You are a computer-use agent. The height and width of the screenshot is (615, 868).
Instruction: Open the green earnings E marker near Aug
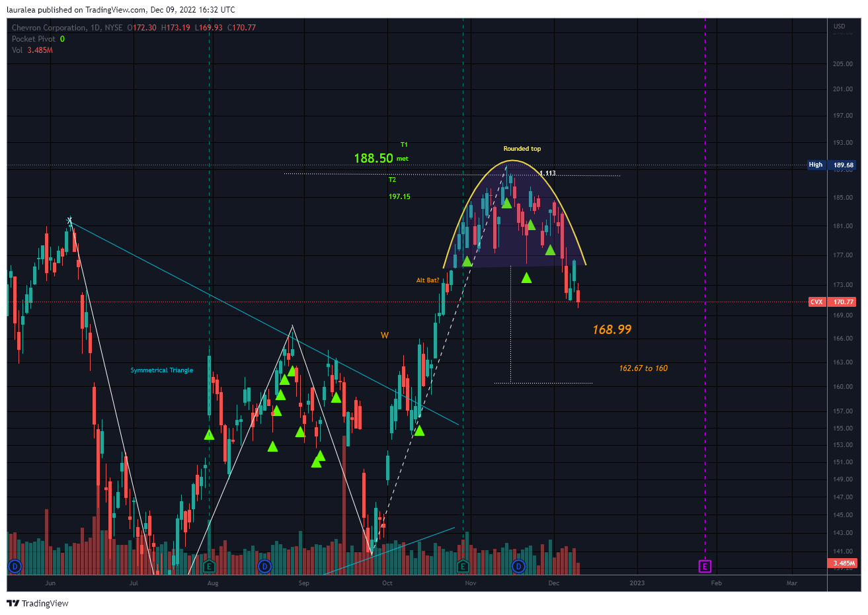(x=210, y=566)
